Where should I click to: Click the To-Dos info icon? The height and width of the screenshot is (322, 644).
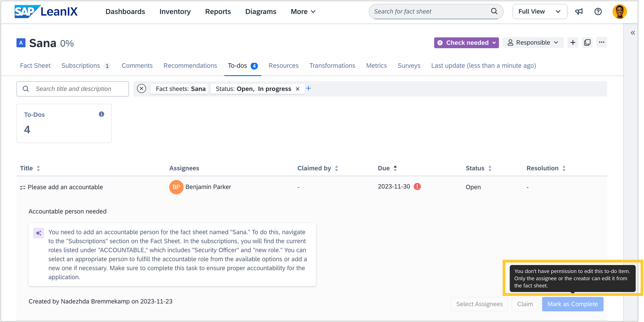tap(101, 114)
